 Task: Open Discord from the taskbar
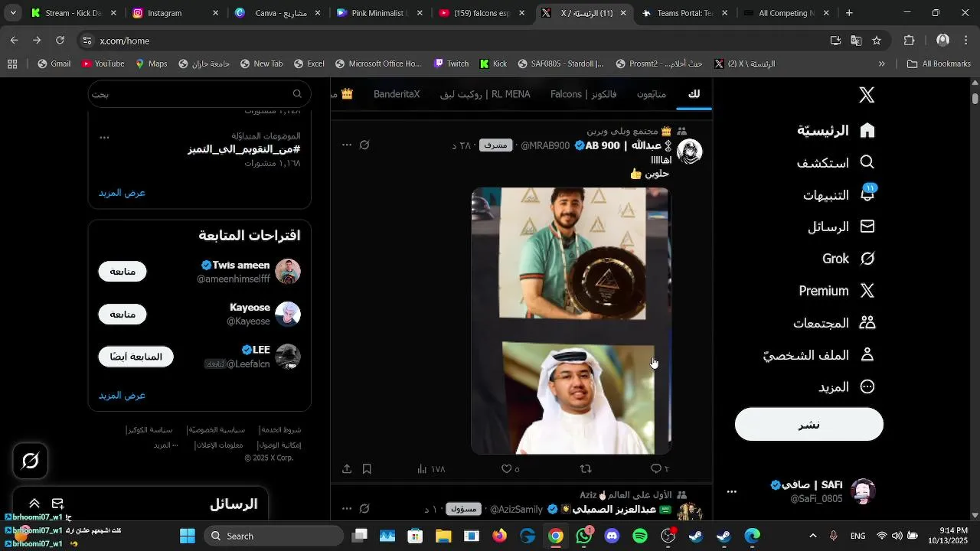click(x=612, y=536)
